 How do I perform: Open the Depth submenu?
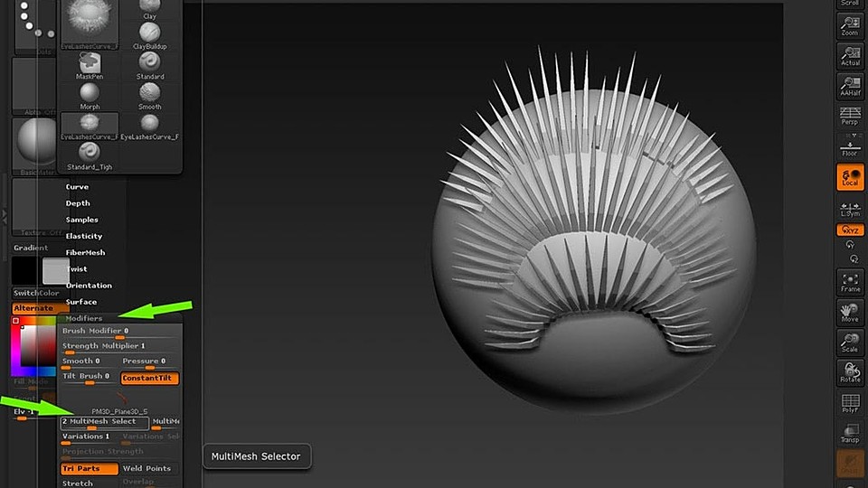(78, 203)
